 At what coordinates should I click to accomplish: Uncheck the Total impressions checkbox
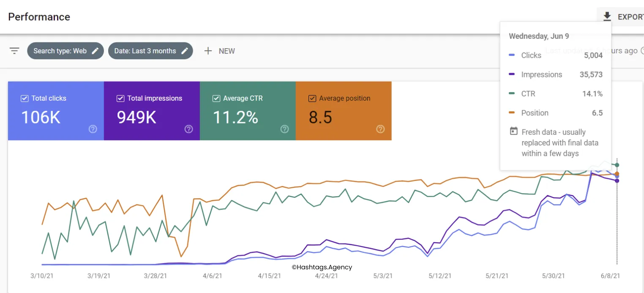[120, 99]
